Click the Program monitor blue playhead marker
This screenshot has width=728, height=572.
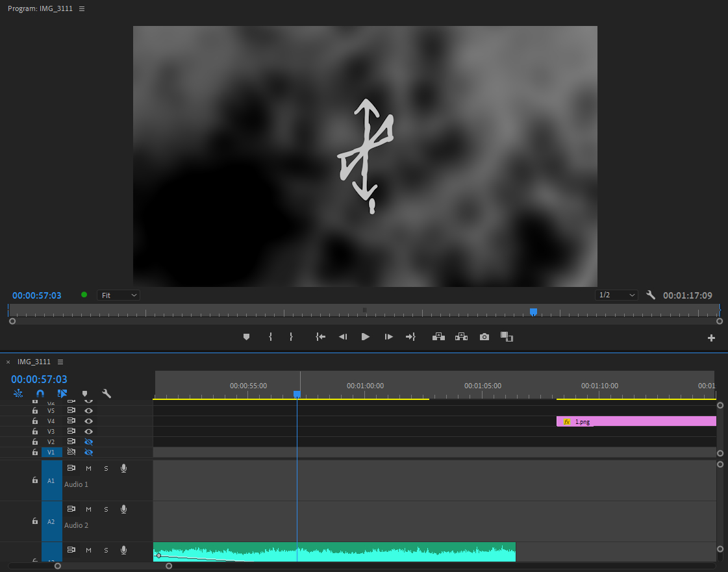tap(533, 312)
